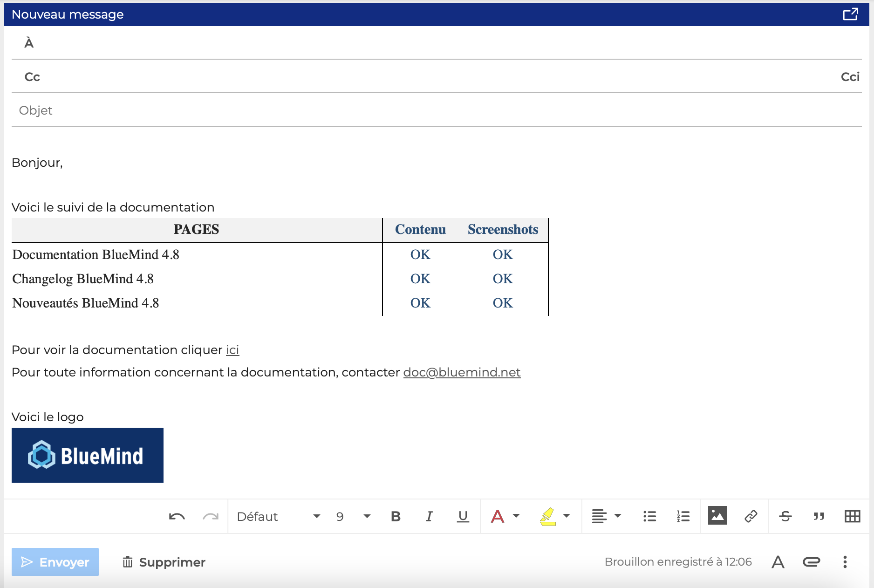Toggle italic formatting
This screenshot has width=874, height=588.
point(429,516)
